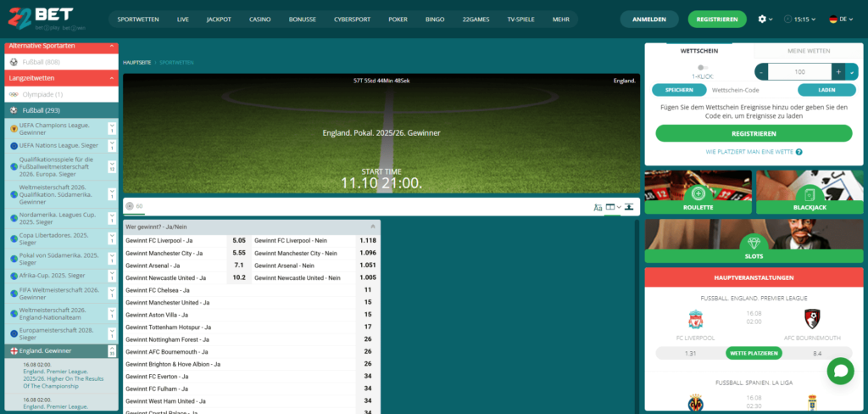Expand FIFA Weltmeisterschaft 2026. Gewinner
Viewport: 868px width, 414px height.
coord(112,294)
